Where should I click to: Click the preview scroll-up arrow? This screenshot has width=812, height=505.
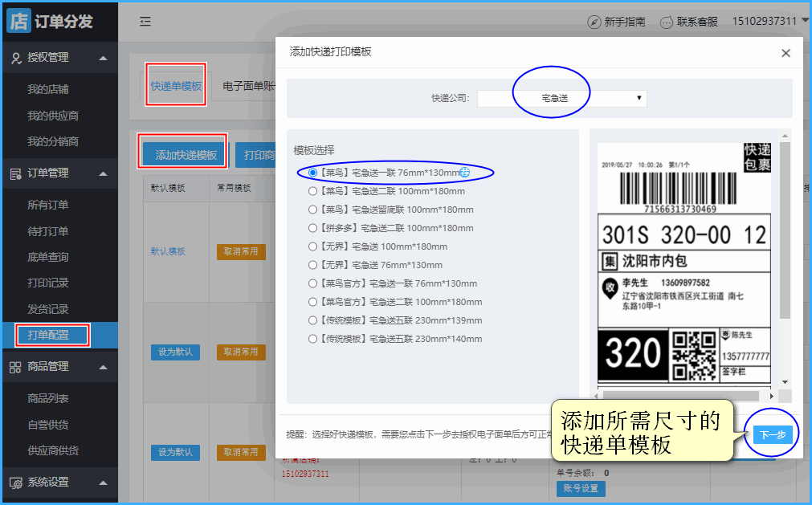point(785,136)
